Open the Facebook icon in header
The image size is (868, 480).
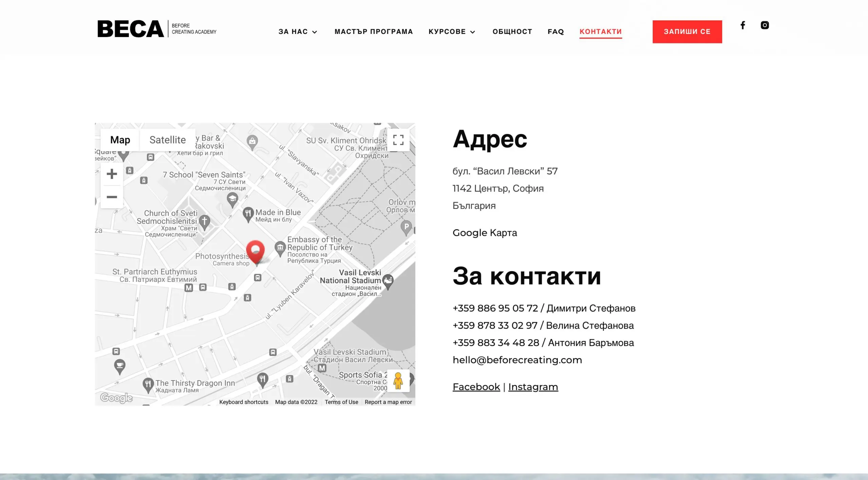click(x=743, y=25)
